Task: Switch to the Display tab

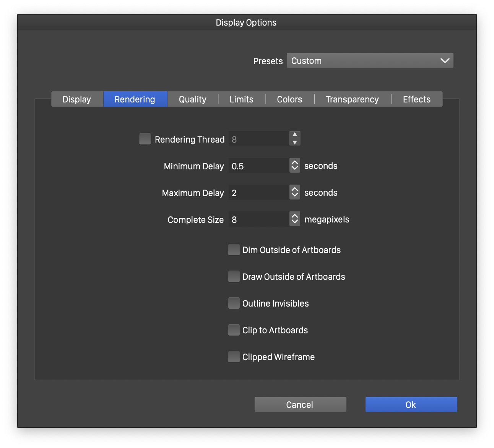Action: click(x=77, y=99)
